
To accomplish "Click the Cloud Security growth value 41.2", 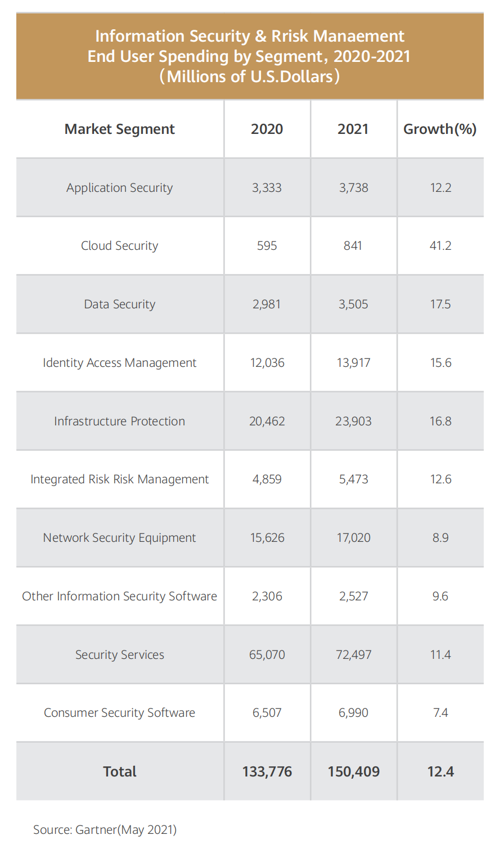I will coord(440,246).
